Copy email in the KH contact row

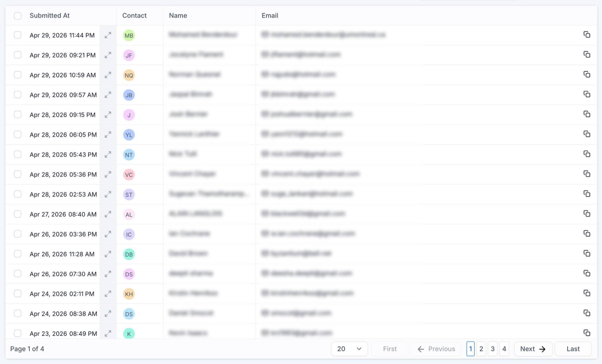tap(587, 293)
